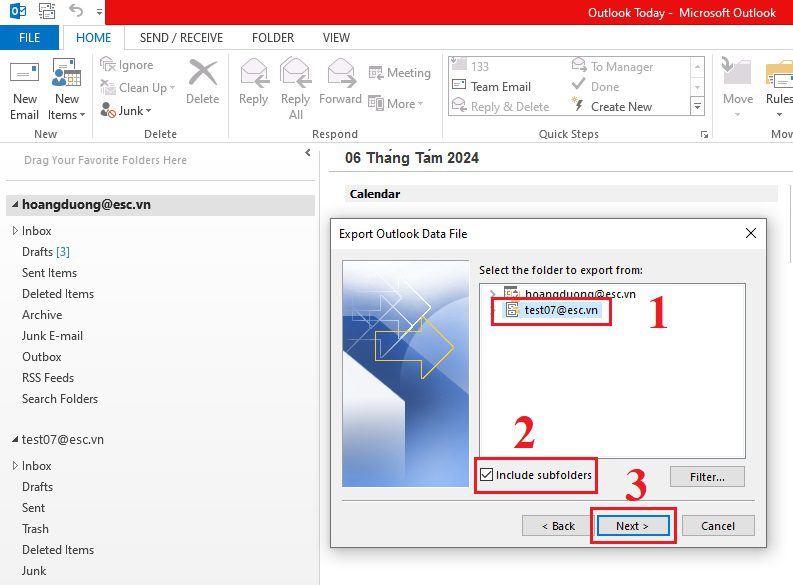Collapse the folder pane with the arrow
The image size is (793, 585).
coord(307,153)
